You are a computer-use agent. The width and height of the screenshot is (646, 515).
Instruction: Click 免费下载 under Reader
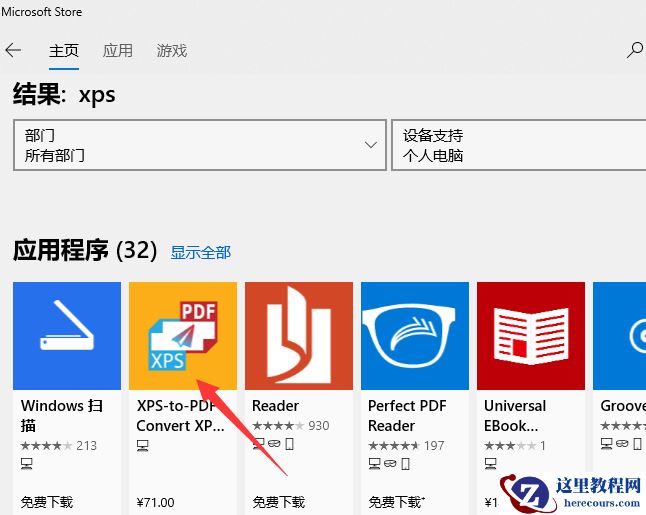[x=279, y=502]
